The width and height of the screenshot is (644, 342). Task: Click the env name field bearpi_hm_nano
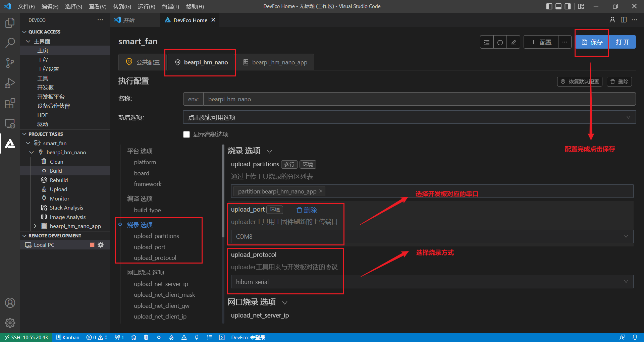click(x=419, y=99)
